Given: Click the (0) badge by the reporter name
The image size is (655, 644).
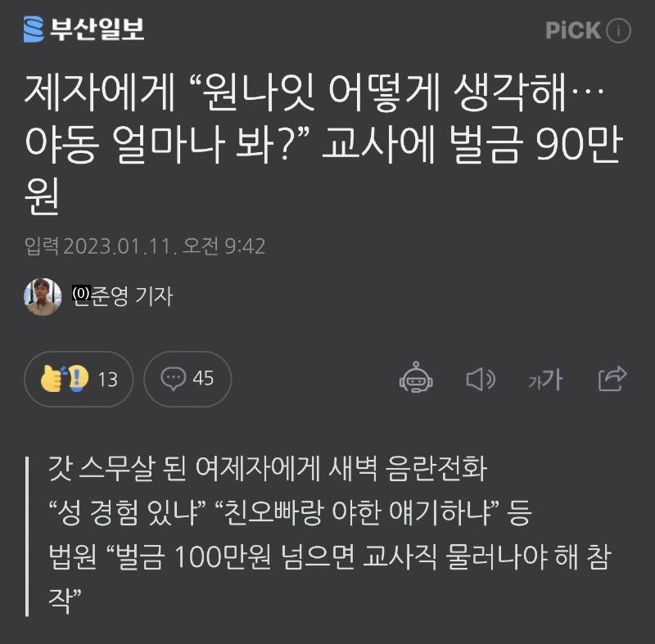Looking at the screenshot, I should (81, 293).
